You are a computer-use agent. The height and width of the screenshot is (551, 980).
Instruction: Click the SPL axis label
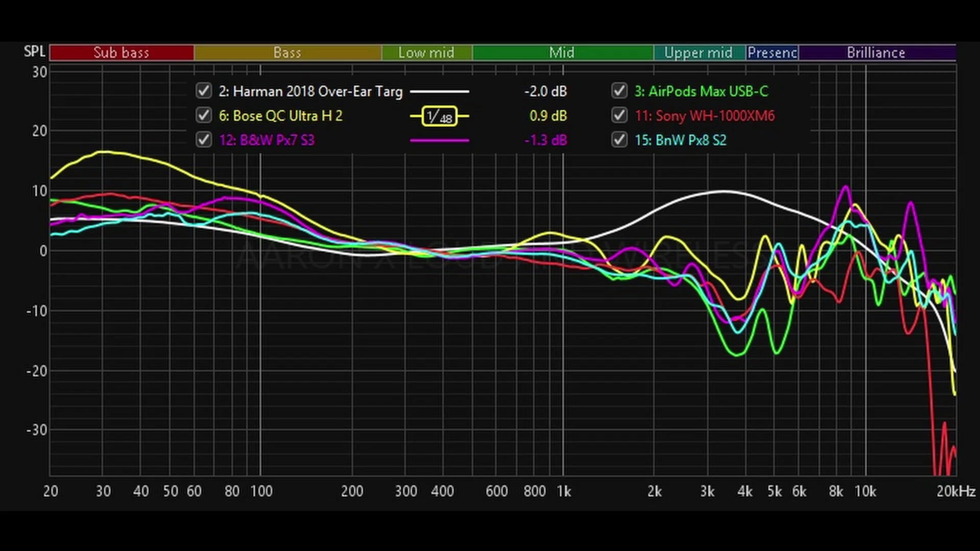(35, 52)
